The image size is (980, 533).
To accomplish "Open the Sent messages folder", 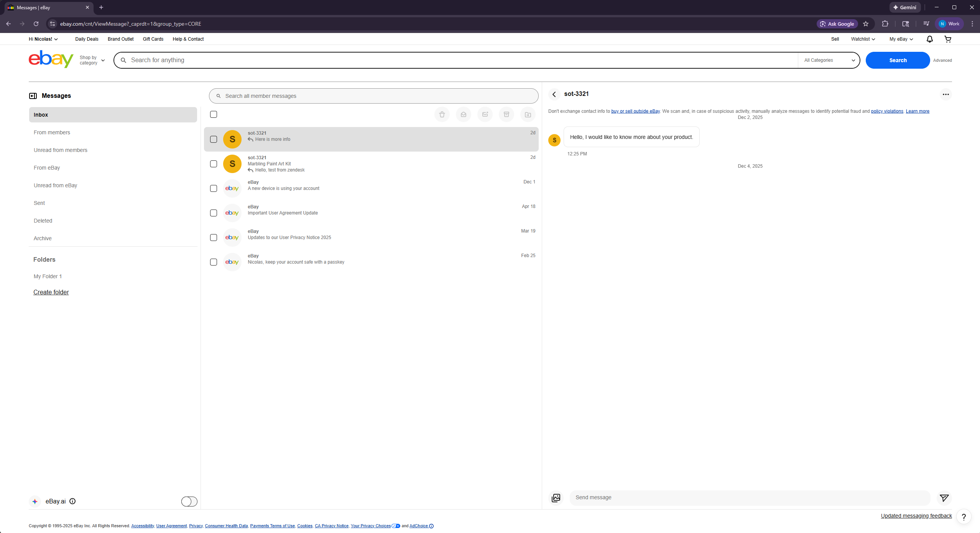I will coord(39,203).
